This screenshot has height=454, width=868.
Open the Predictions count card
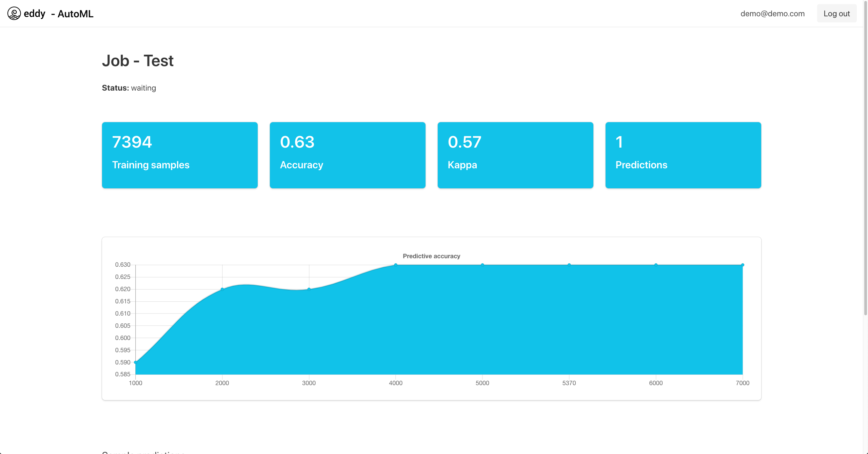pyautogui.click(x=683, y=155)
